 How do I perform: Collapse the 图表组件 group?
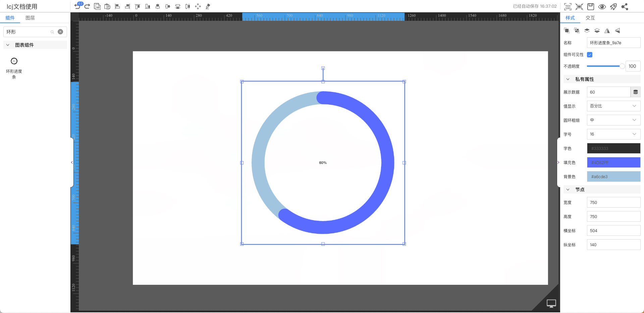click(x=8, y=45)
